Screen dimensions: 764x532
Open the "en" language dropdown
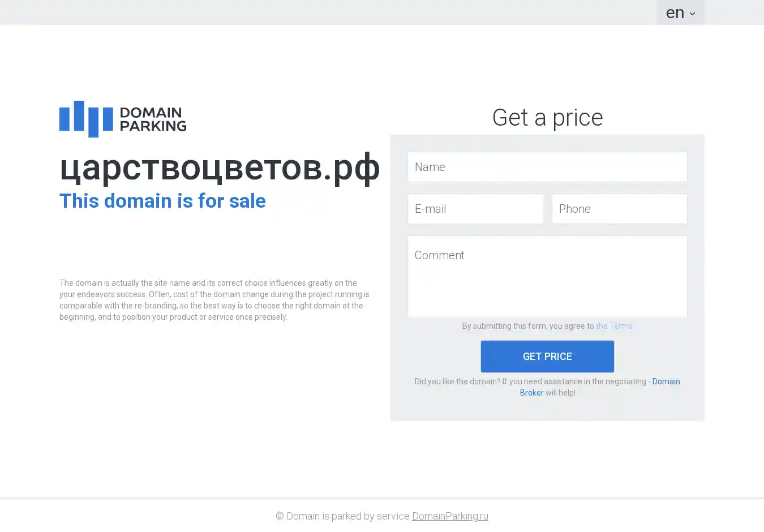tap(675, 12)
